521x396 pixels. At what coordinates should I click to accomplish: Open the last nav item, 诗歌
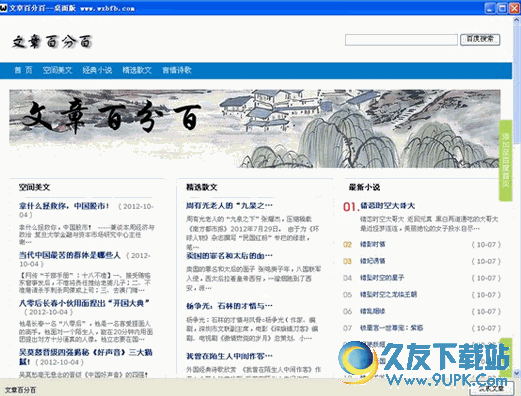click(177, 70)
